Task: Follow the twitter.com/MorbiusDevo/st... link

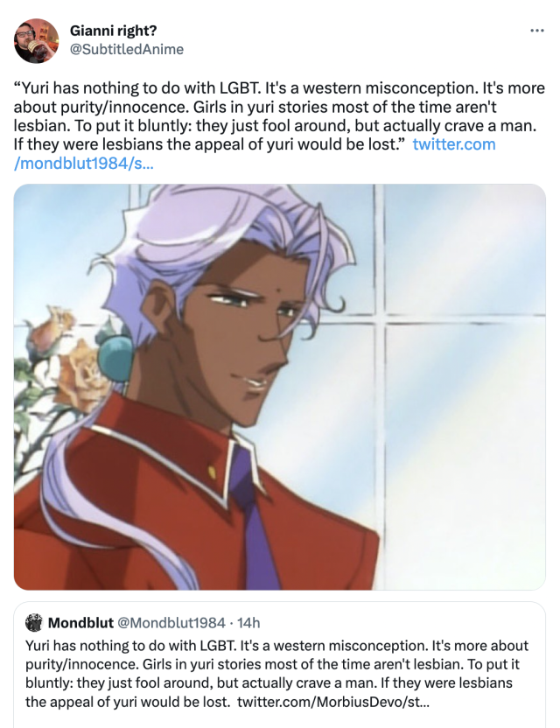Action: tap(333, 702)
